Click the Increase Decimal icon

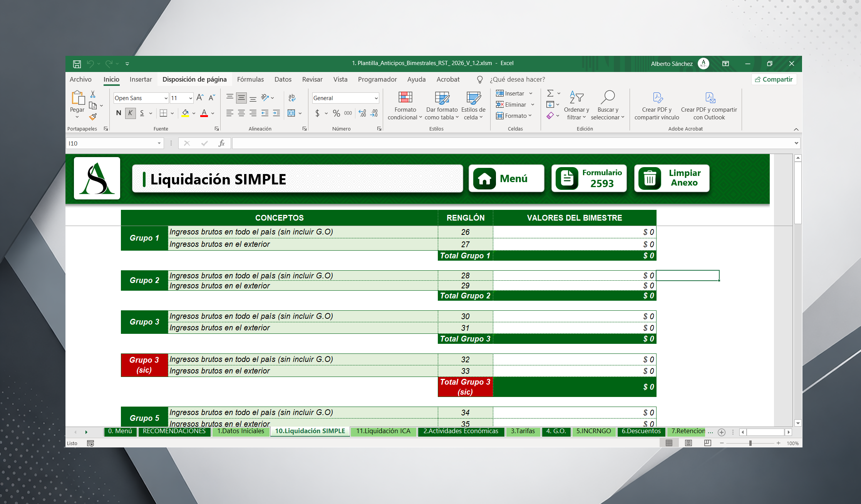[x=362, y=113]
